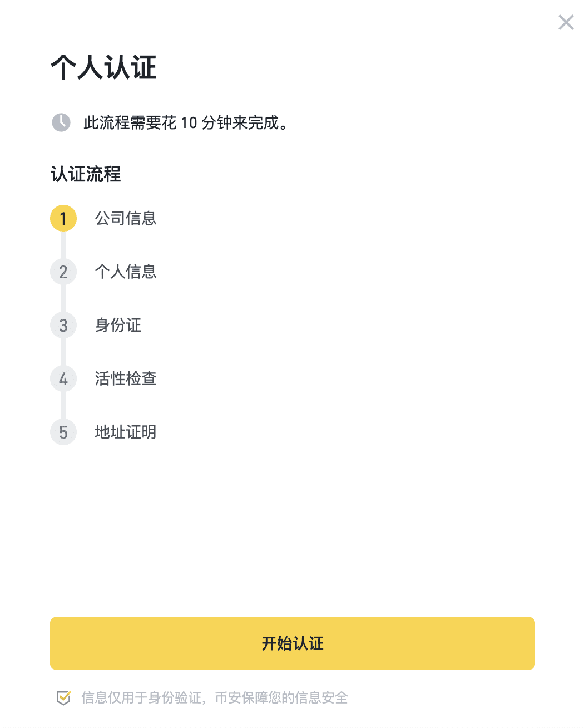Select the step 5 number circle
584x728 pixels.
pyautogui.click(x=63, y=432)
